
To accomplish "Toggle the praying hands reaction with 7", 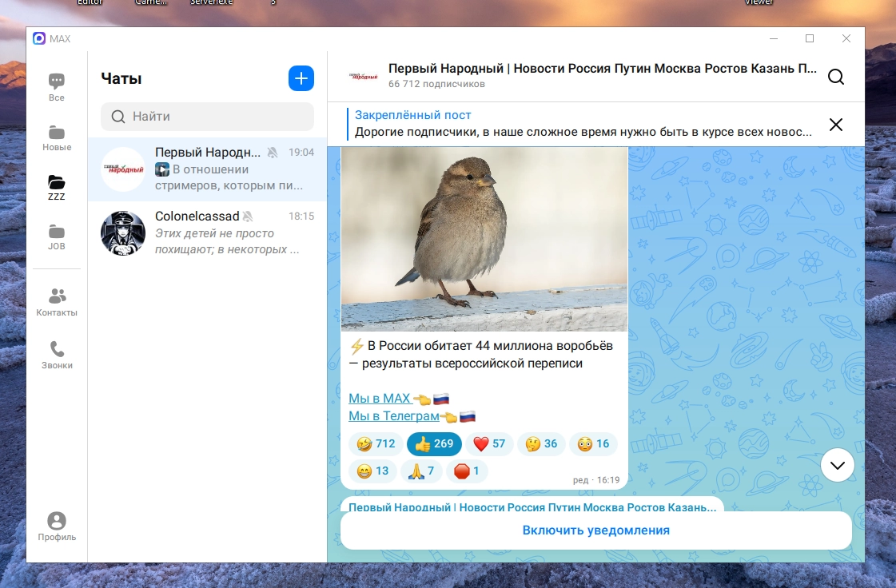I will tap(421, 471).
